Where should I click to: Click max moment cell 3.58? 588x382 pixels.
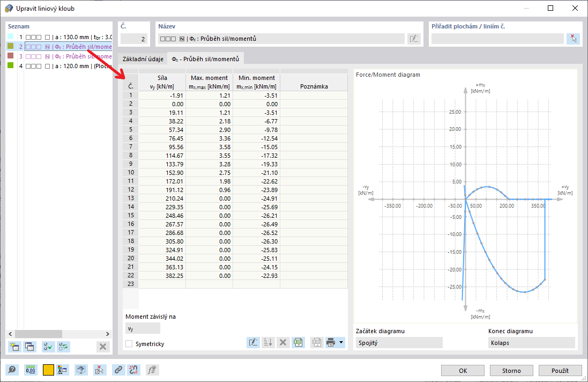pyautogui.click(x=209, y=146)
